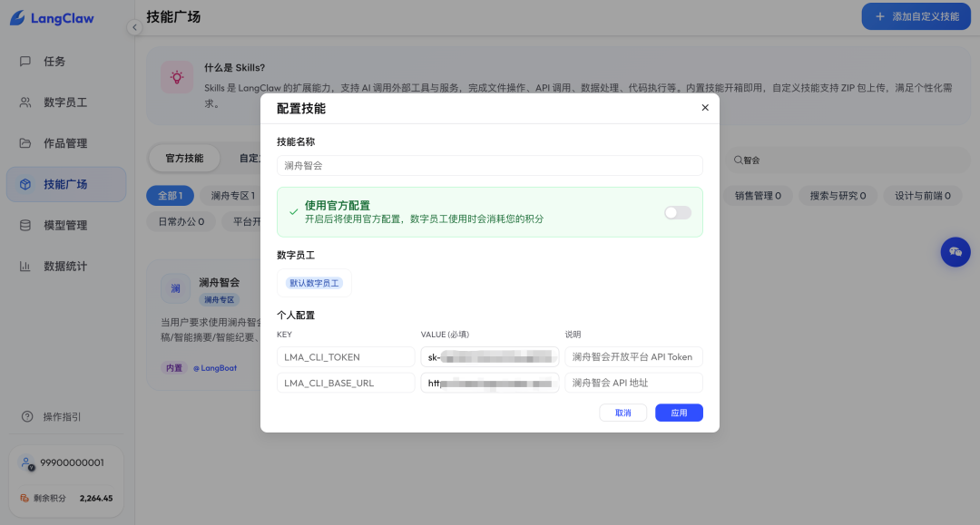Select the 全部 1 category filter
The width and height of the screenshot is (980, 525).
click(x=170, y=195)
